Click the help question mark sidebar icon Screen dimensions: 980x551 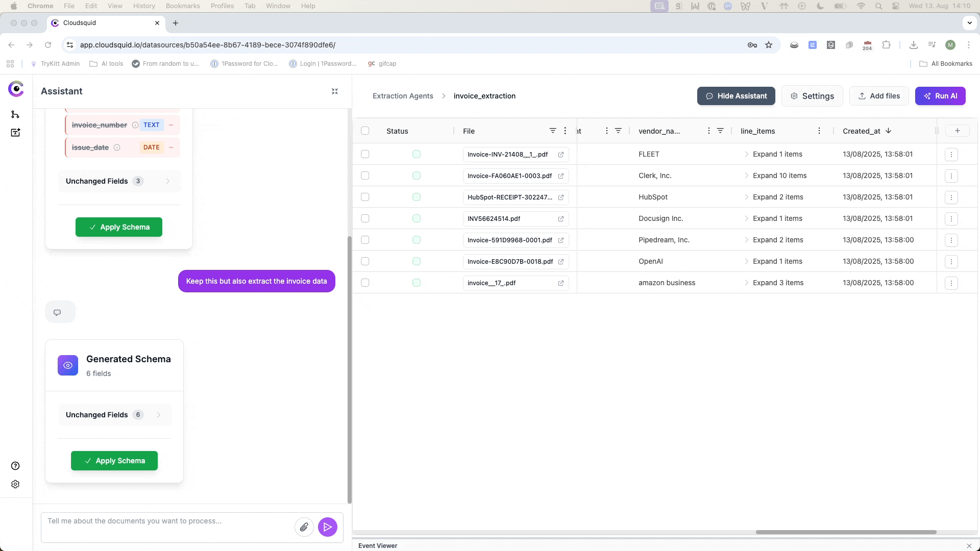pos(15,466)
